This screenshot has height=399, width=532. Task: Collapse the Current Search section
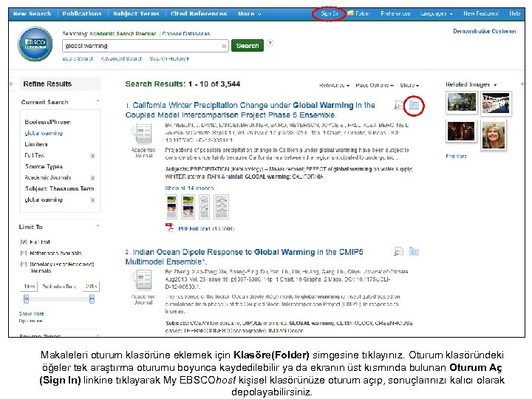pos(98,101)
